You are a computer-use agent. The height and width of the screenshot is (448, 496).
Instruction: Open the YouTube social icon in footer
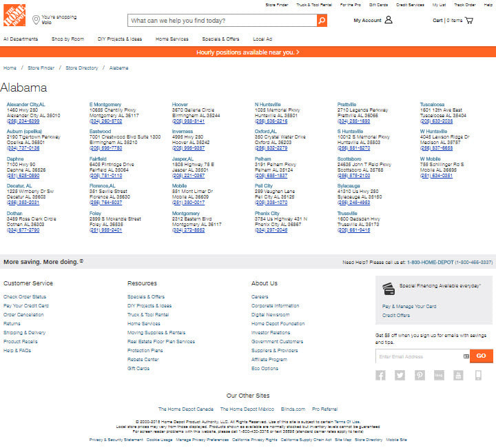pyautogui.click(x=459, y=375)
